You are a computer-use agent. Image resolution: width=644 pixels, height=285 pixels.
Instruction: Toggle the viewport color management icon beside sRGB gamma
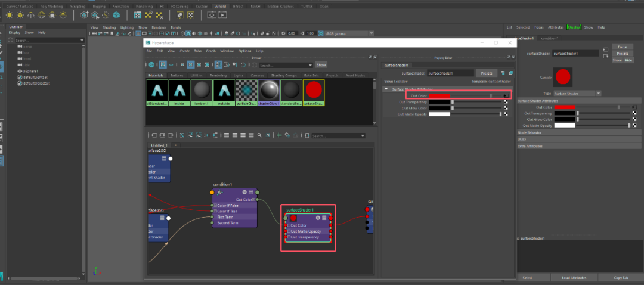click(x=321, y=33)
